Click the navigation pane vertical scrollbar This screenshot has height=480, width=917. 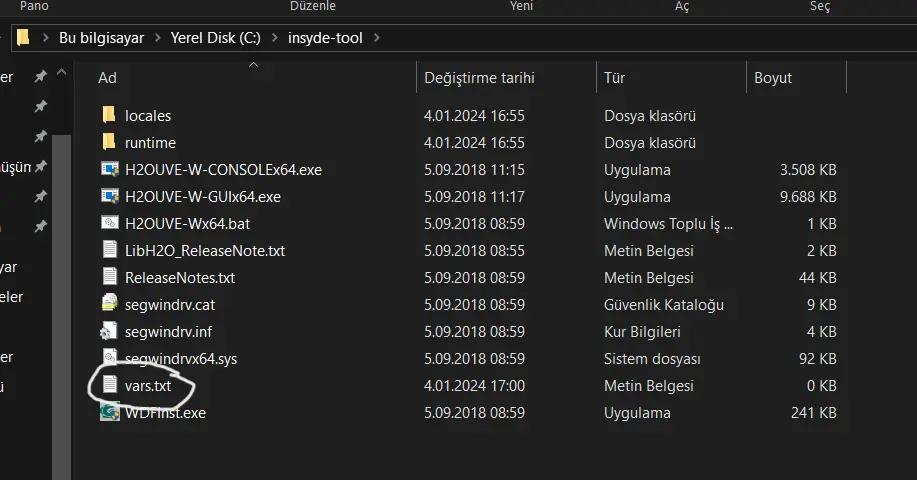coord(61,307)
